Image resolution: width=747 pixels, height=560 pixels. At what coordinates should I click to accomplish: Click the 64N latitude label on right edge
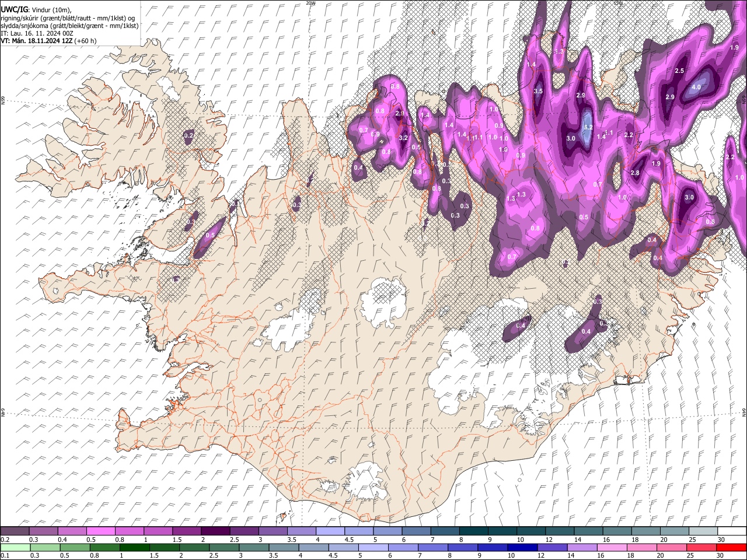pos(744,412)
